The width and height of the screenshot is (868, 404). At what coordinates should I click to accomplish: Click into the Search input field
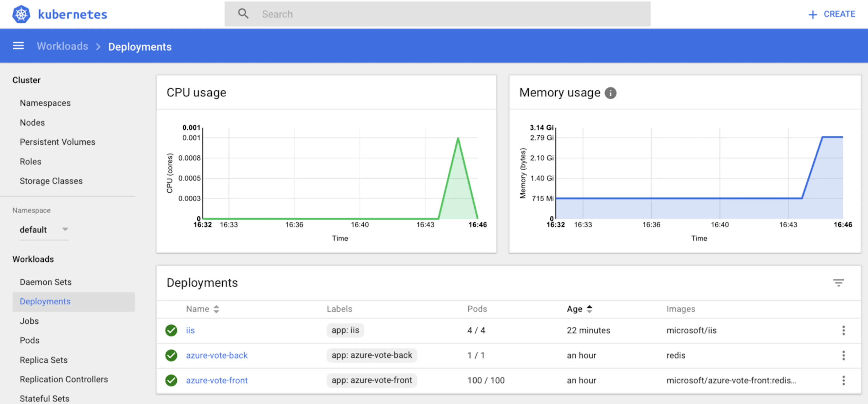coord(437,14)
